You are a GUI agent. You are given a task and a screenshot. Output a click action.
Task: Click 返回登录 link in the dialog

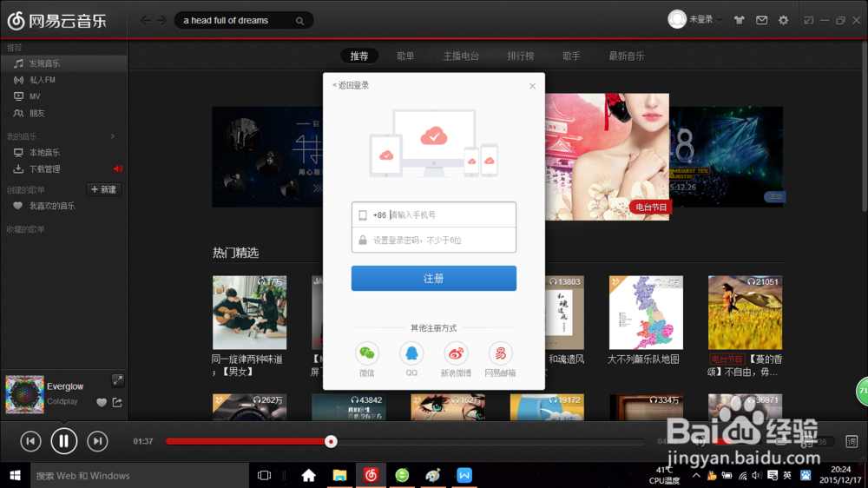coord(351,85)
